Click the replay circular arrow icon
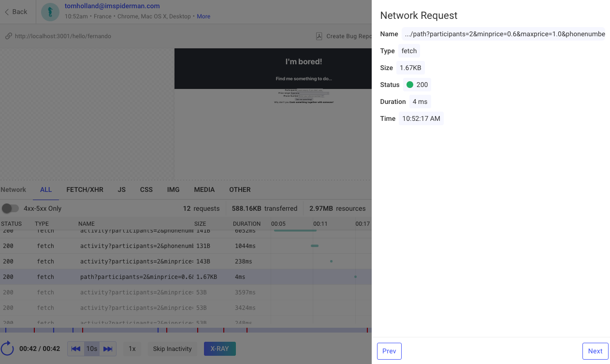 pyautogui.click(x=7, y=349)
